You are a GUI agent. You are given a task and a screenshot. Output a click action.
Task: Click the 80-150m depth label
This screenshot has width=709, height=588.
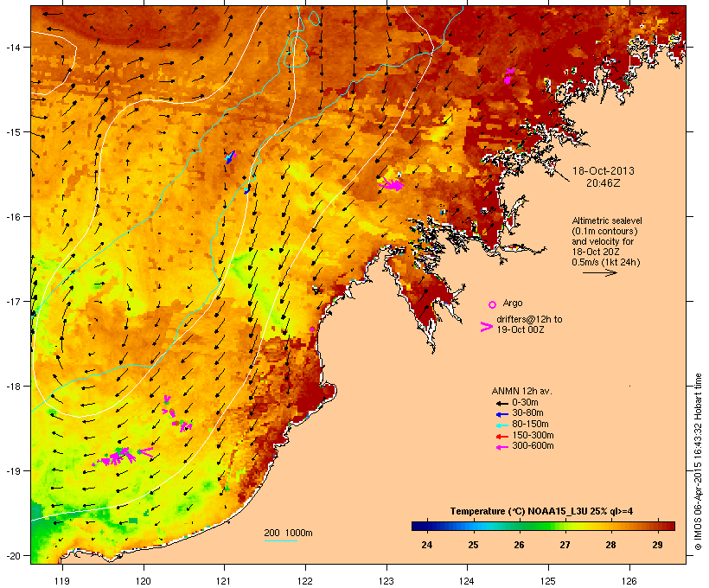click(x=530, y=425)
